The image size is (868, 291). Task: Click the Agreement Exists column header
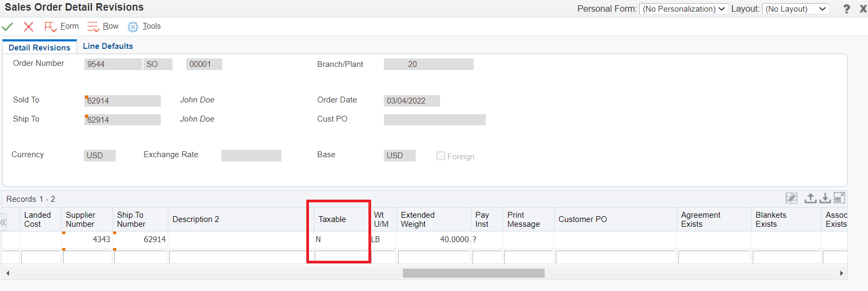point(714,219)
